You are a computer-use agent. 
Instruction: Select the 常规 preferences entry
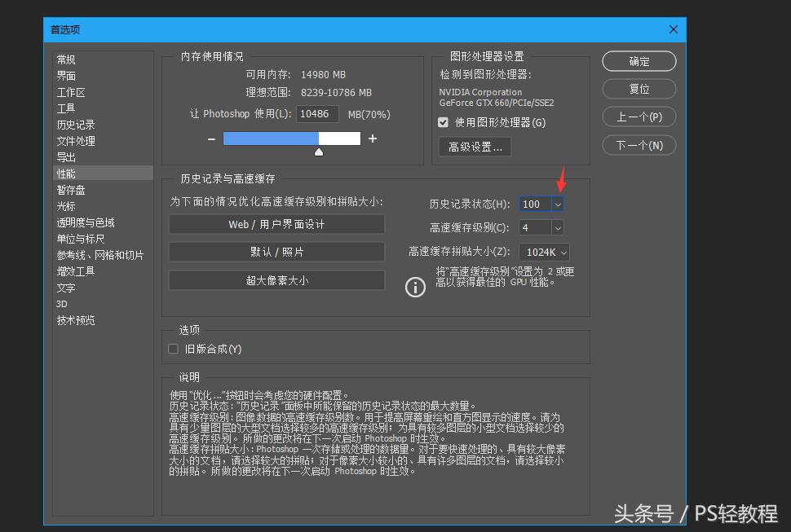pos(66,59)
